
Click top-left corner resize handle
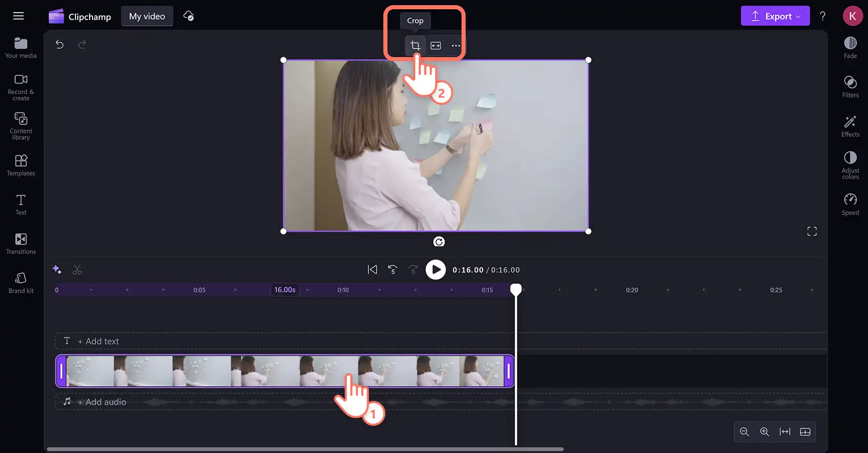pyautogui.click(x=284, y=60)
